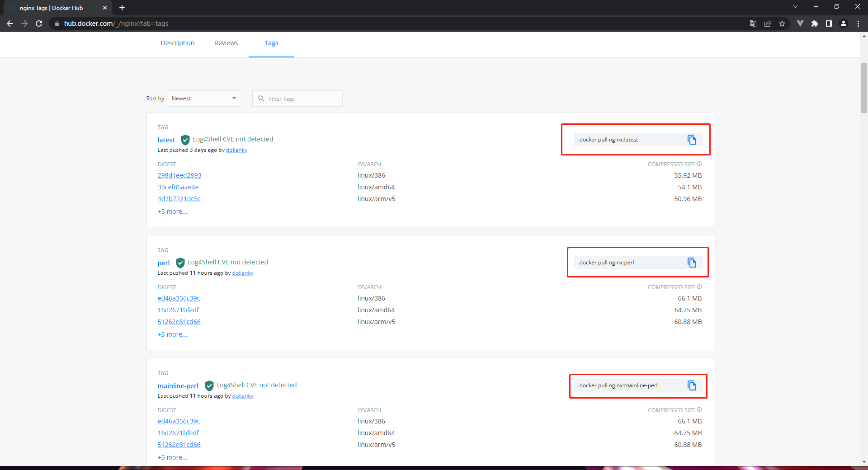The image size is (868, 470).
Task: Copy the docker pull nginx:perl command
Action: point(692,263)
